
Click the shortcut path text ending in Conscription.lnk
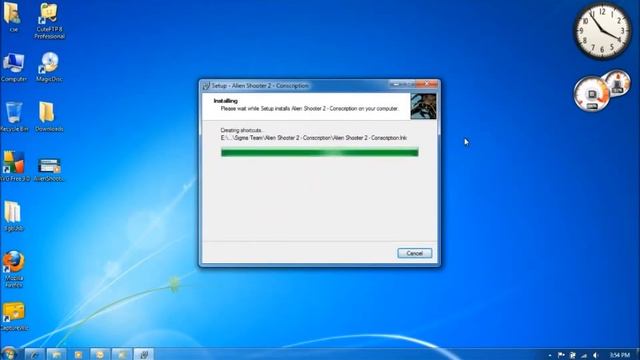[x=314, y=138]
